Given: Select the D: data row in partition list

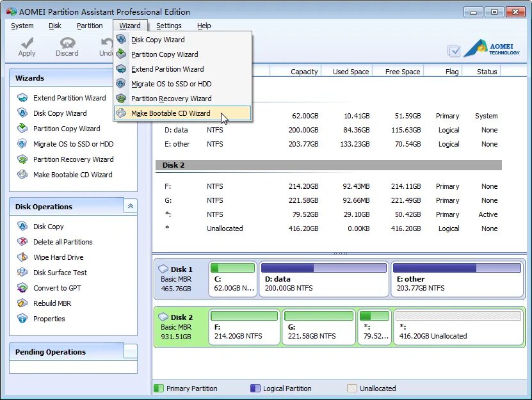Looking at the screenshot, I should tap(328, 130).
